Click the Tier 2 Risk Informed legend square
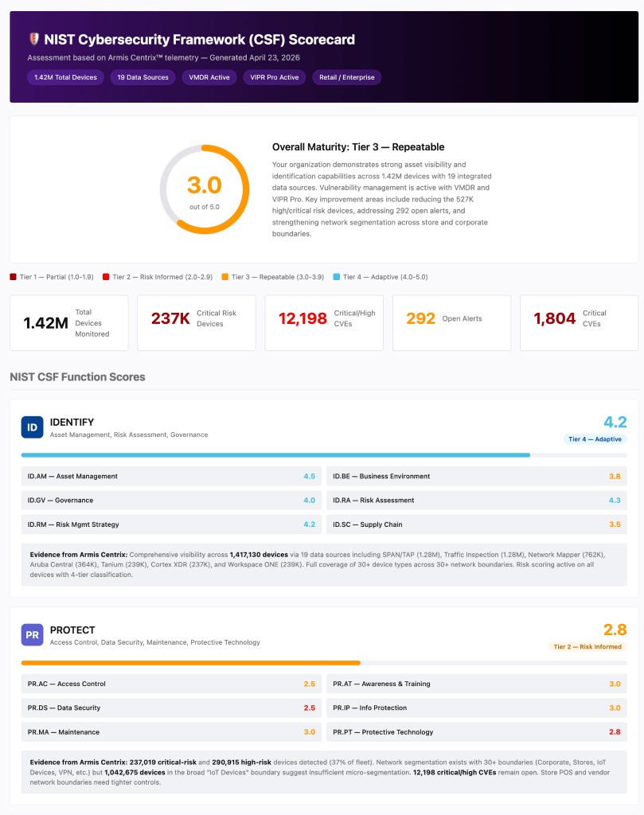The width and height of the screenshot is (644, 815). pos(106,277)
